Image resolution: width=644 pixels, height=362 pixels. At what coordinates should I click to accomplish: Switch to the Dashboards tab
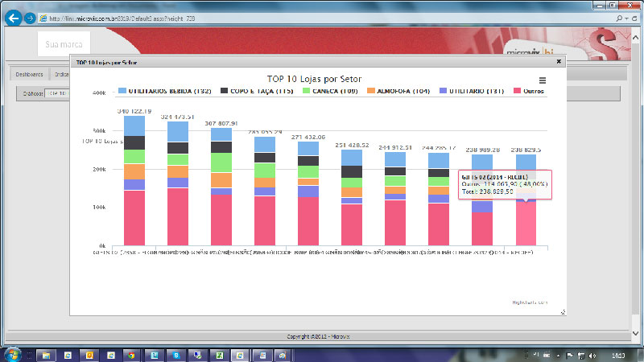pos(29,73)
